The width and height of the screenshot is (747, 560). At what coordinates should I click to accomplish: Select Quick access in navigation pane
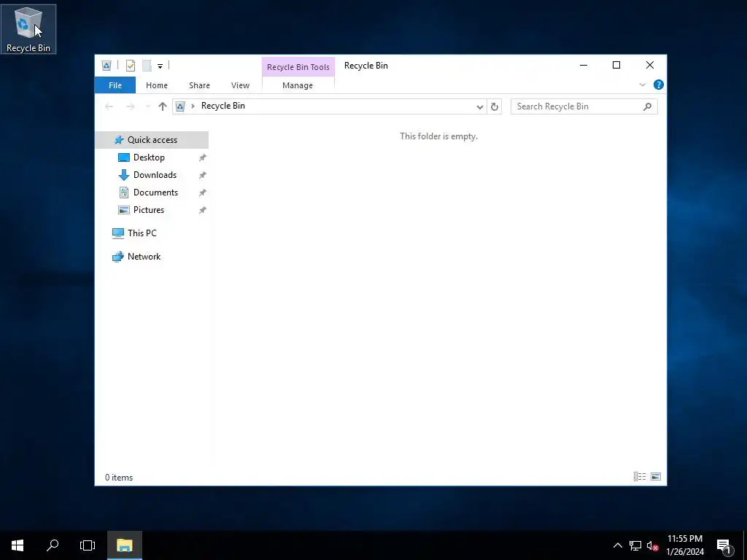point(152,140)
